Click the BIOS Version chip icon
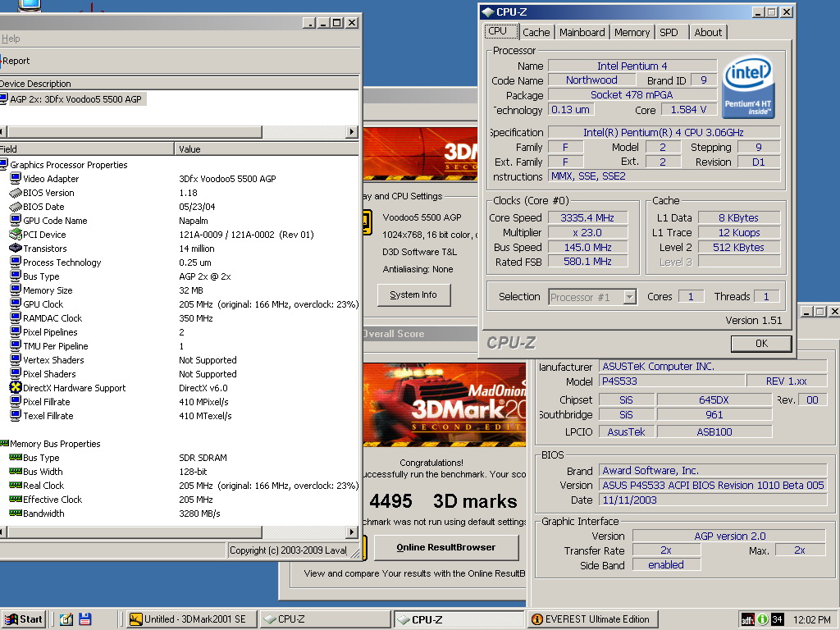Image resolution: width=840 pixels, height=630 pixels. 16,192
